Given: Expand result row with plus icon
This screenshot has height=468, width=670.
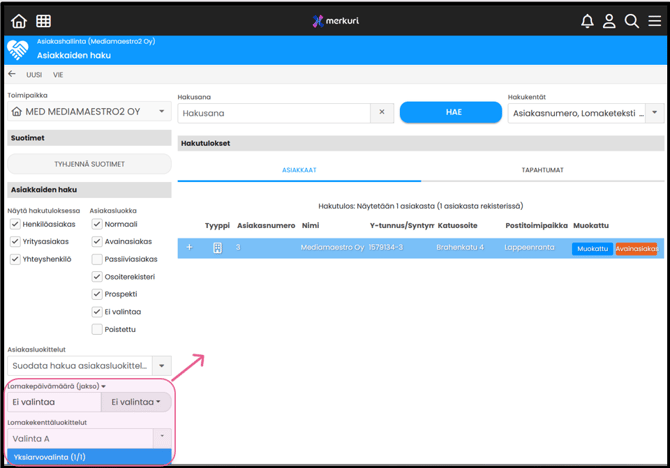Looking at the screenshot, I should [189, 248].
